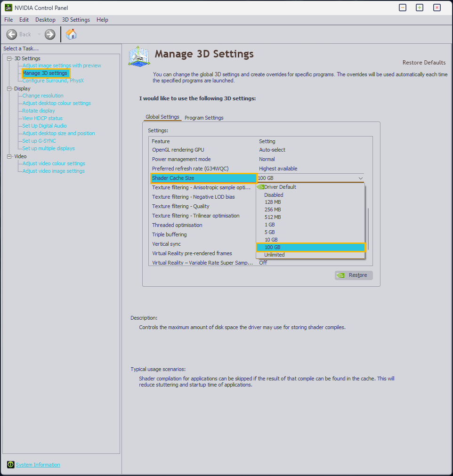Maximize the NVIDIA Control Panel window
This screenshot has height=476, width=453.
coord(420,8)
